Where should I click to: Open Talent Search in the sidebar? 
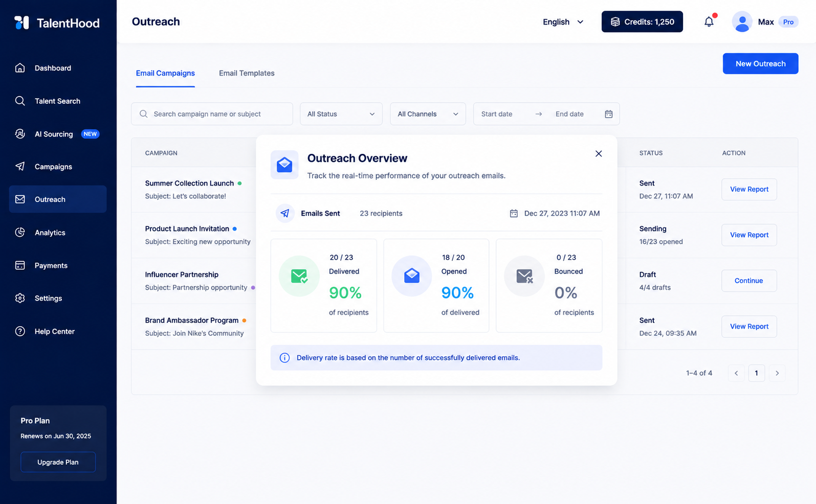(x=58, y=101)
